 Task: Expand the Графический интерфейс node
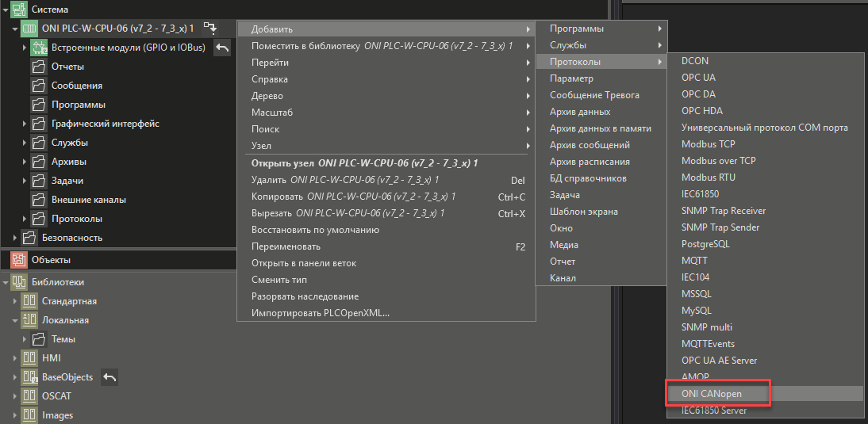pos(25,124)
